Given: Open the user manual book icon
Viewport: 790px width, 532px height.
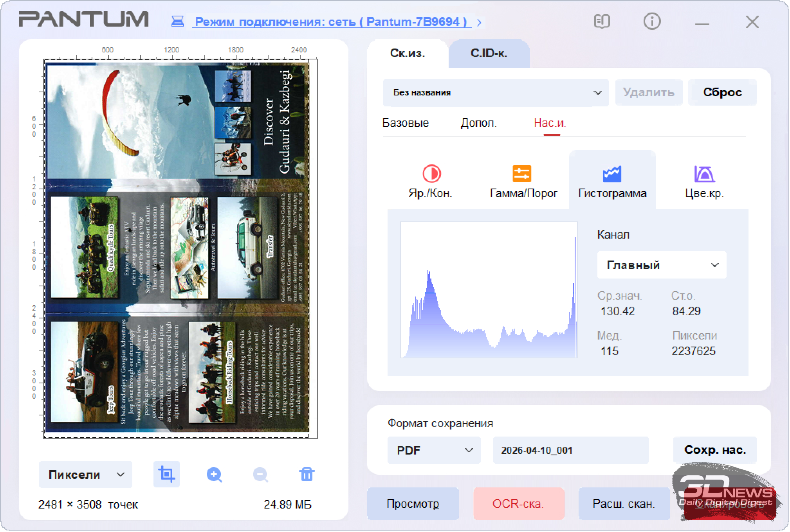Looking at the screenshot, I should [602, 22].
